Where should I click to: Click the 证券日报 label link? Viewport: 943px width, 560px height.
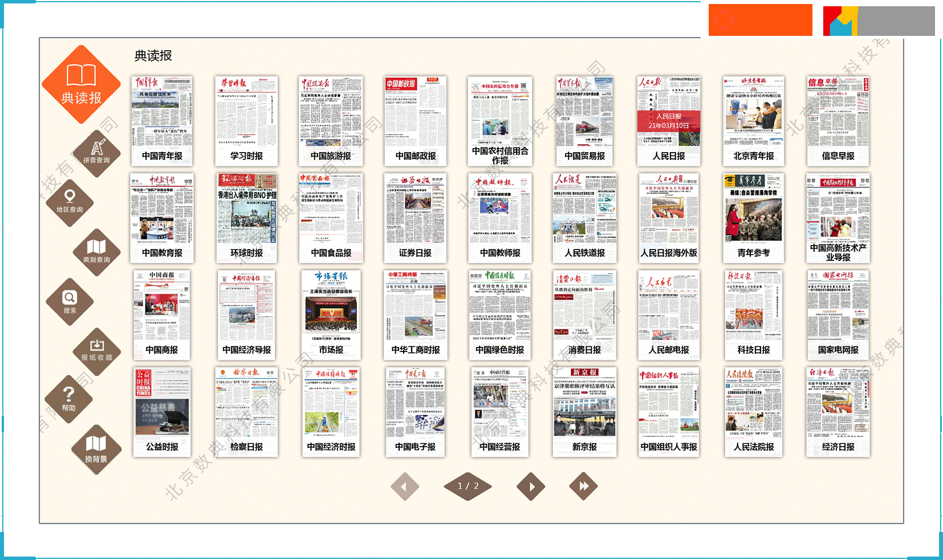tap(415, 253)
